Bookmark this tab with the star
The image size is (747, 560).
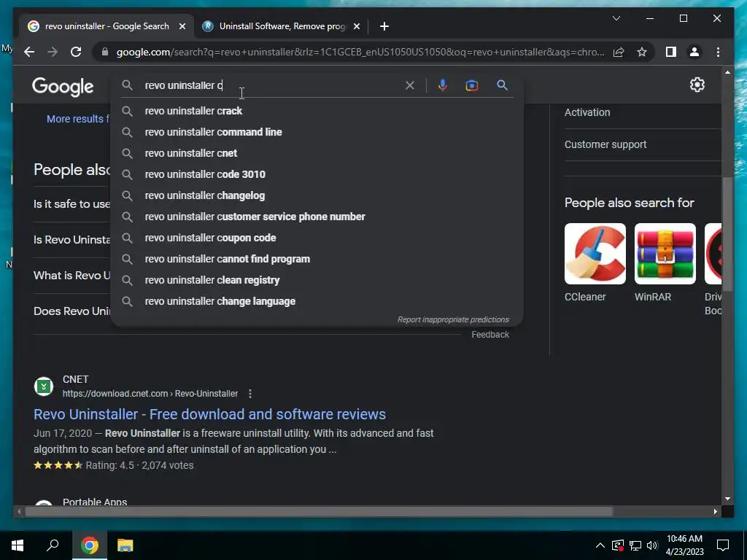click(642, 52)
